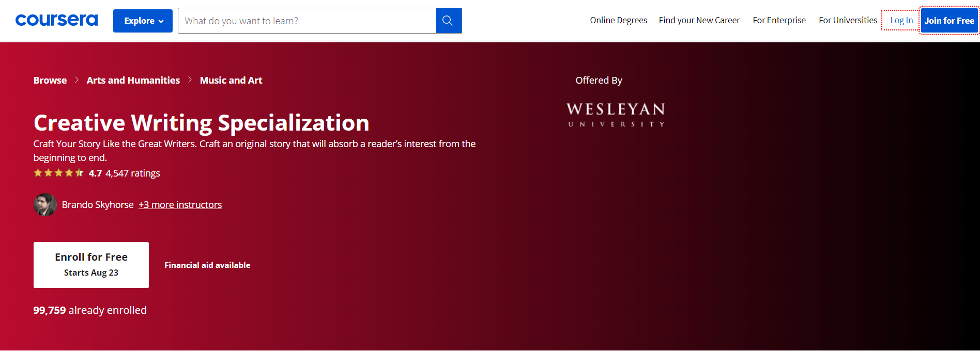This screenshot has height=351, width=980.
Task: Open the Online Degrees menu item
Action: 618,20
